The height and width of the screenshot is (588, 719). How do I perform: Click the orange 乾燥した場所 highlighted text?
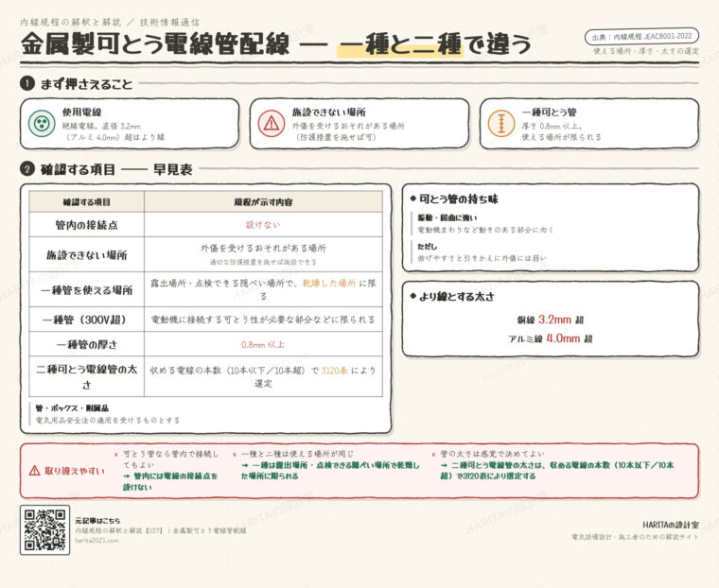(329, 284)
